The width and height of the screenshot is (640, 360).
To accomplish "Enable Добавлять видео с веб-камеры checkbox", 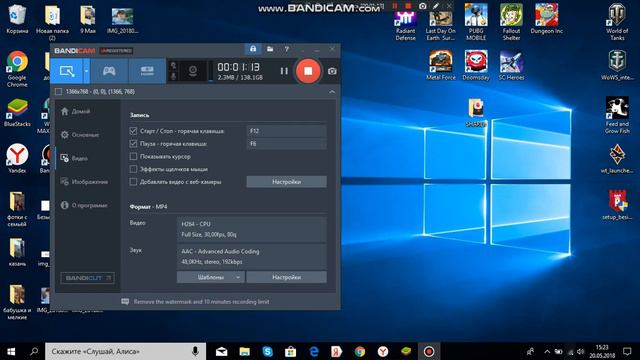I will 133,182.
